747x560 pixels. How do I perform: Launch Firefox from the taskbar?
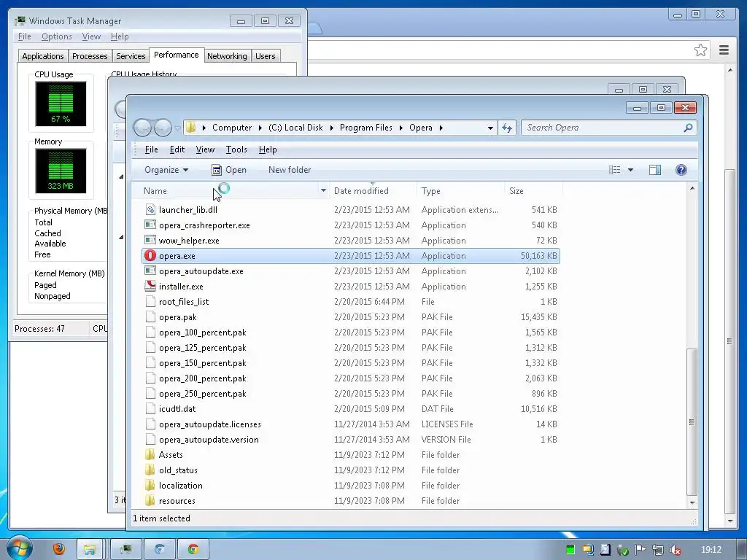[59, 549]
